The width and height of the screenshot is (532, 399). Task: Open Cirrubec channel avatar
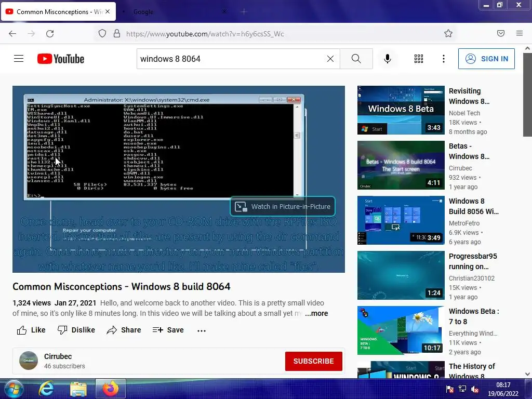pyautogui.click(x=29, y=361)
